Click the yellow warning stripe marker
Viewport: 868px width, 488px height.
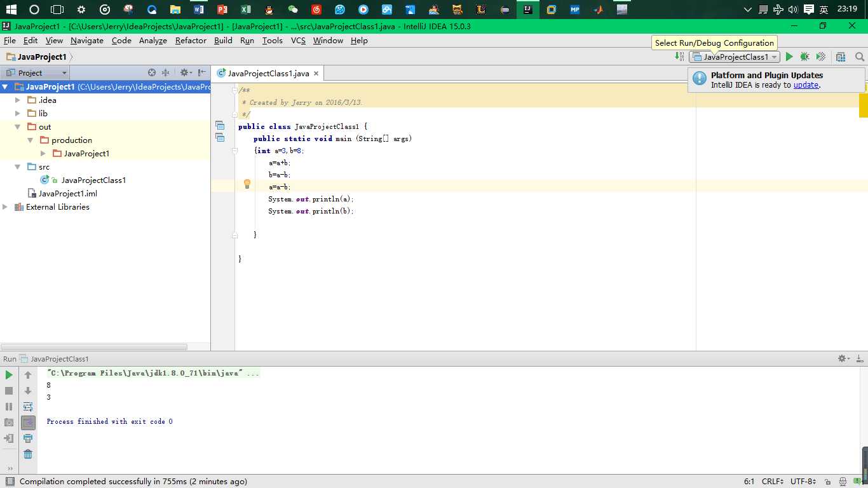[x=863, y=105]
